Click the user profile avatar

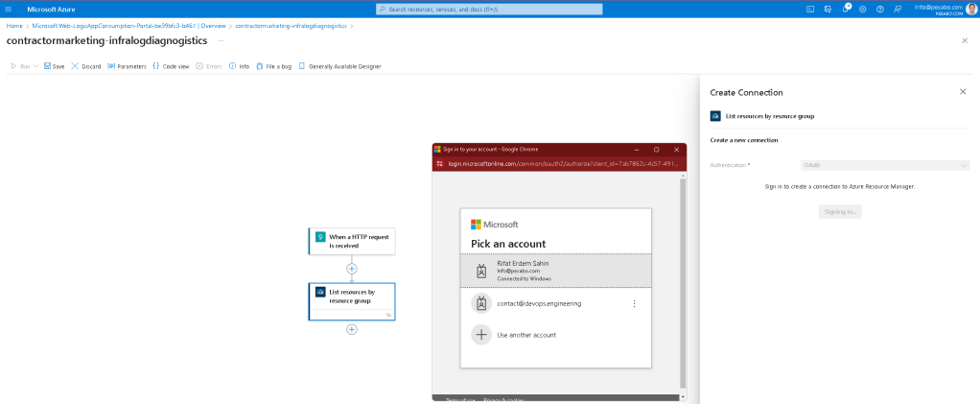point(970,8)
